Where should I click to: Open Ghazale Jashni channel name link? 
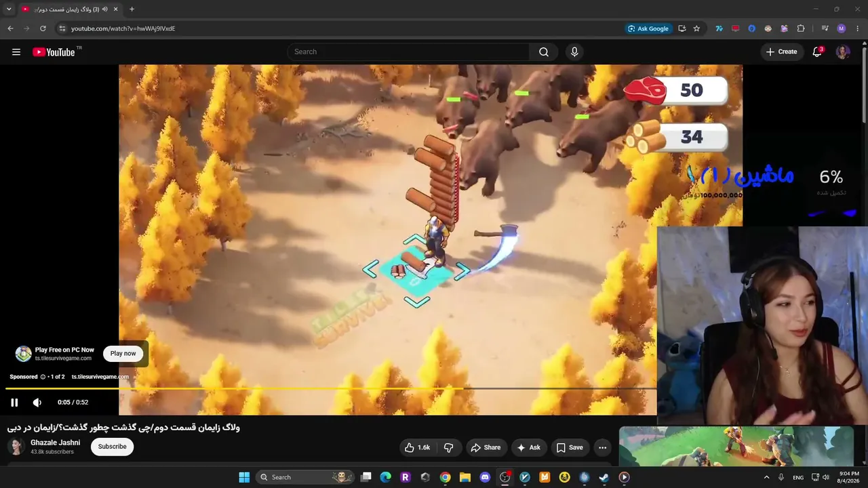(55, 443)
